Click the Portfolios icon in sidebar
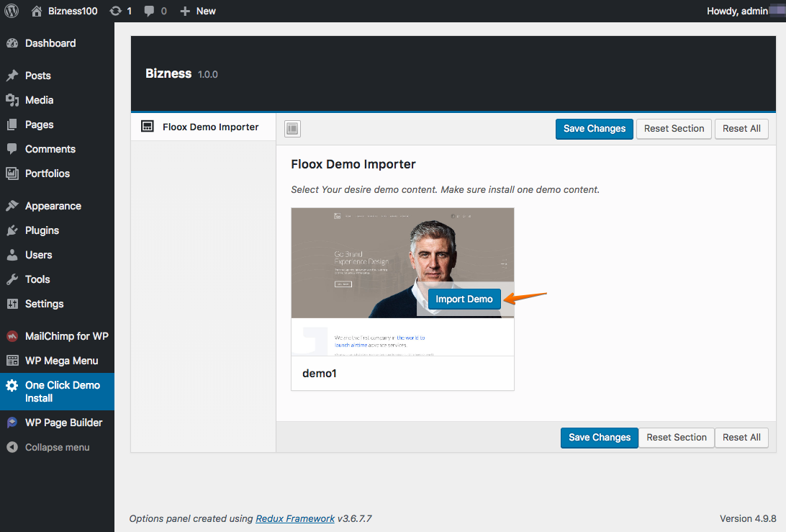 tap(12, 173)
